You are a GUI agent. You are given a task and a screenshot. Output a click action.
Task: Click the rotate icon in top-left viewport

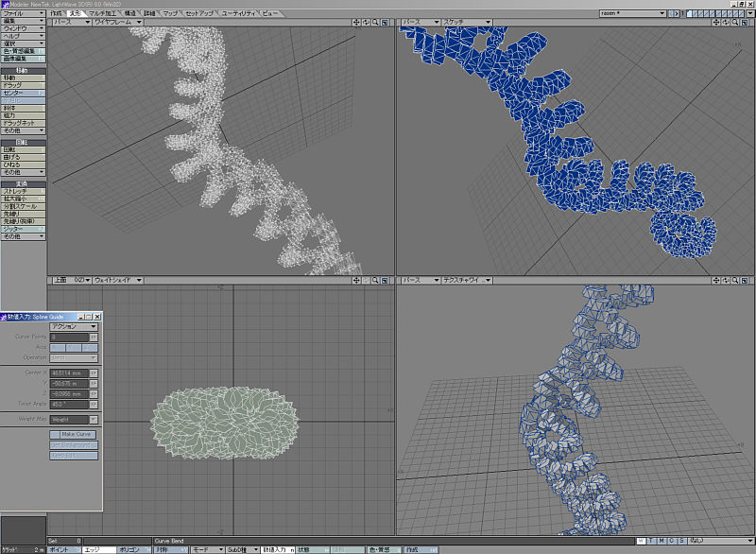[x=366, y=21]
